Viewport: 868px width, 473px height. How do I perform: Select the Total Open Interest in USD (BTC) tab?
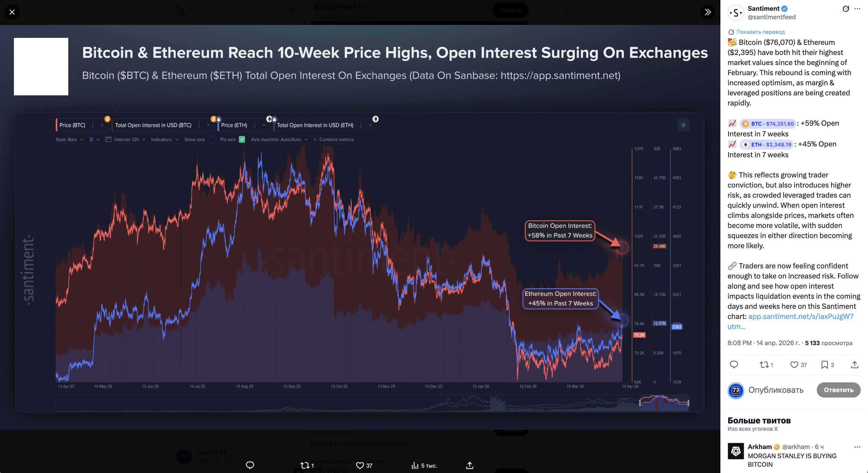click(153, 125)
